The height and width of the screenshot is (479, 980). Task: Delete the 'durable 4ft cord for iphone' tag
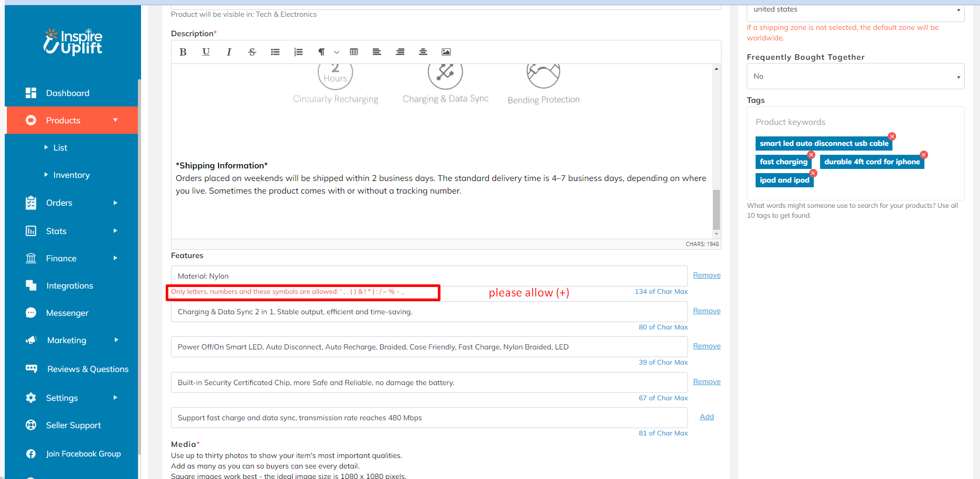[924, 155]
